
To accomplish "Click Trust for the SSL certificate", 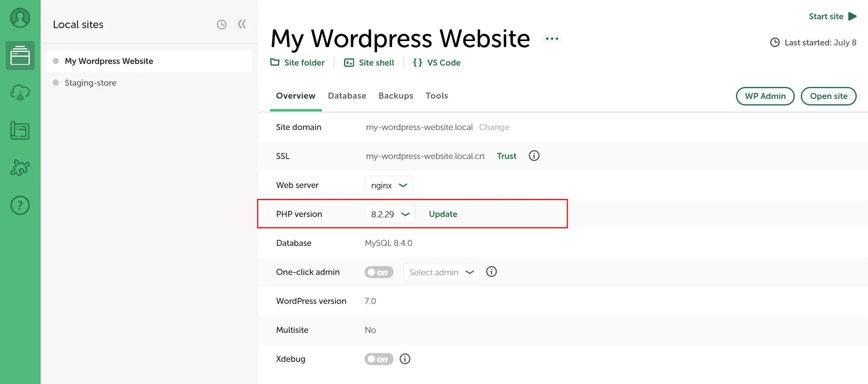I will [x=506, y=156].
